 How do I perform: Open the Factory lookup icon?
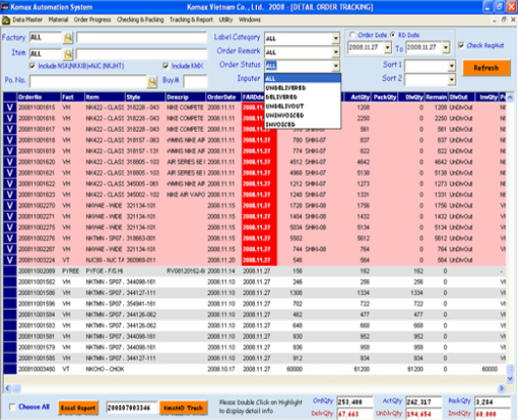pyautogui.click(x=68, y=38)
